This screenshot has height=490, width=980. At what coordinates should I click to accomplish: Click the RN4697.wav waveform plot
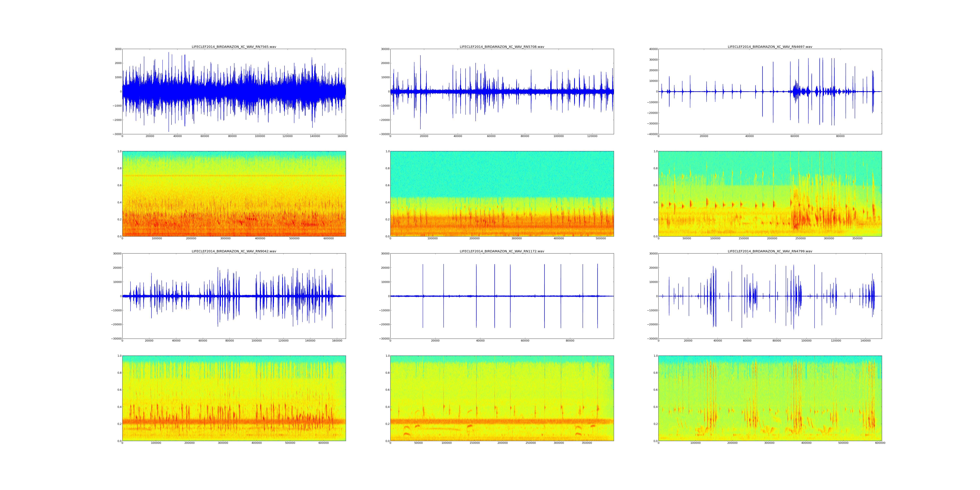click(770, 91)
